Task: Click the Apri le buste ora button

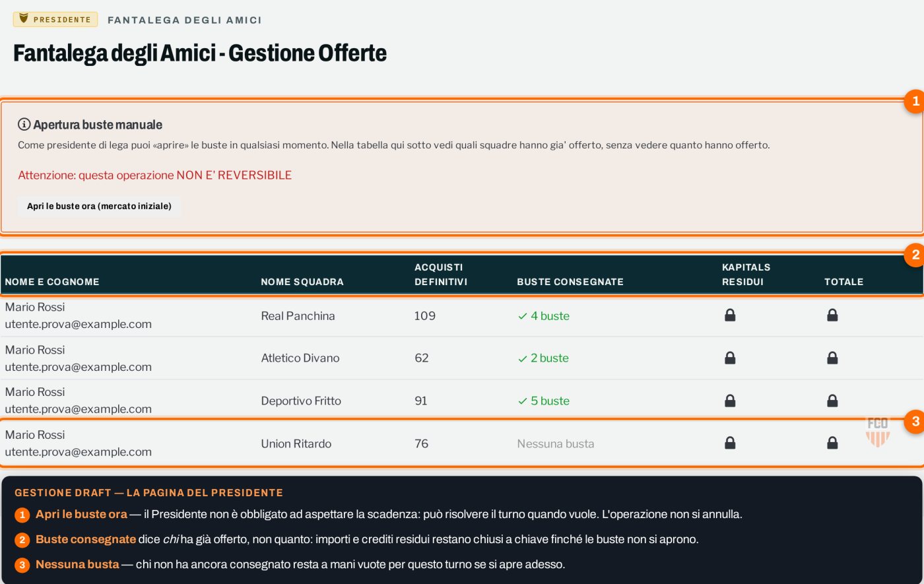Action: point(99,206)
